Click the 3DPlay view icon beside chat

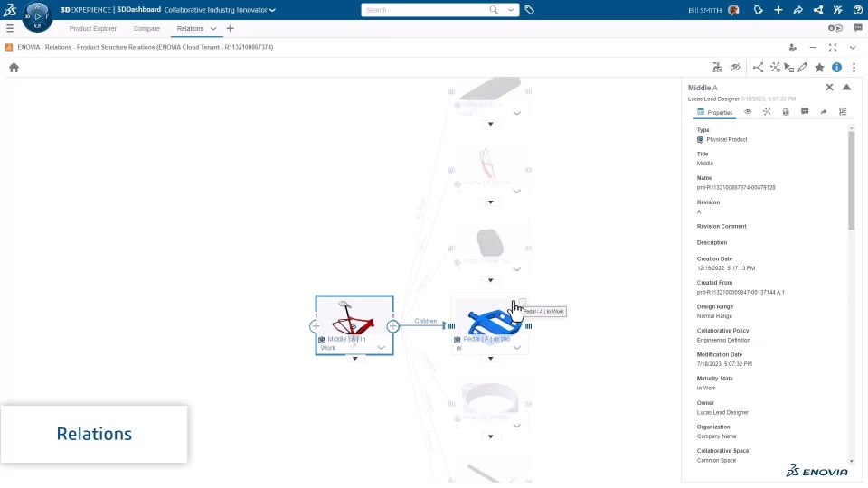point(835,28)
